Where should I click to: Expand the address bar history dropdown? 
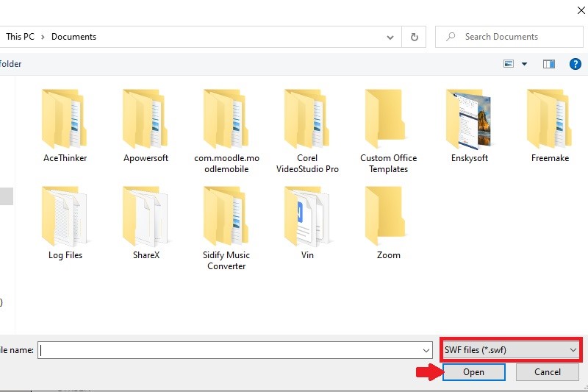pos(390,37)
